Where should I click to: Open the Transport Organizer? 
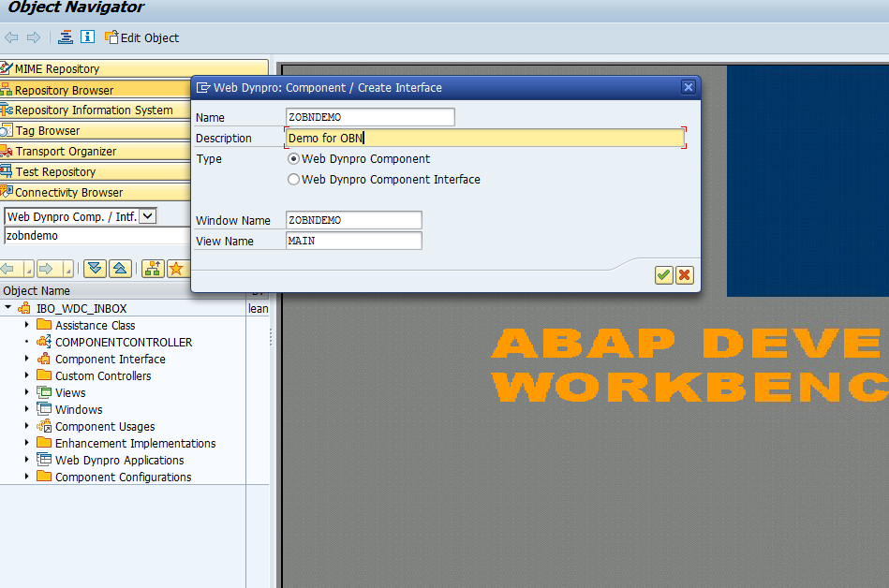96,152
